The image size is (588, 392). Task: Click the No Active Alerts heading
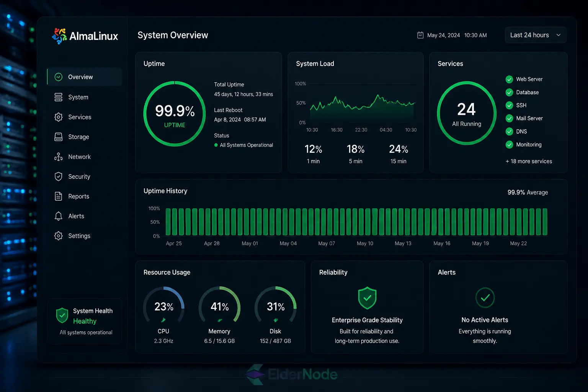[x=485, y=320]
